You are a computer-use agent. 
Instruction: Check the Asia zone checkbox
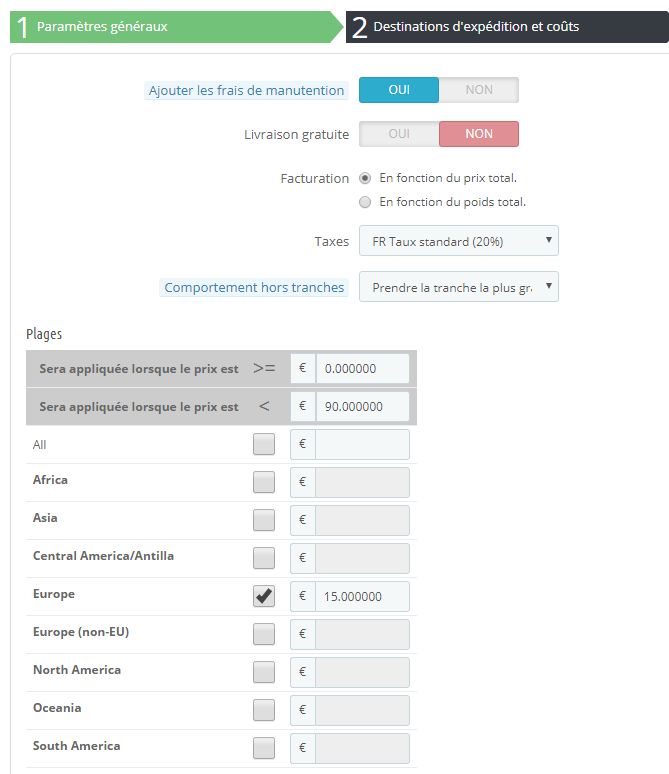pos(264,520)
